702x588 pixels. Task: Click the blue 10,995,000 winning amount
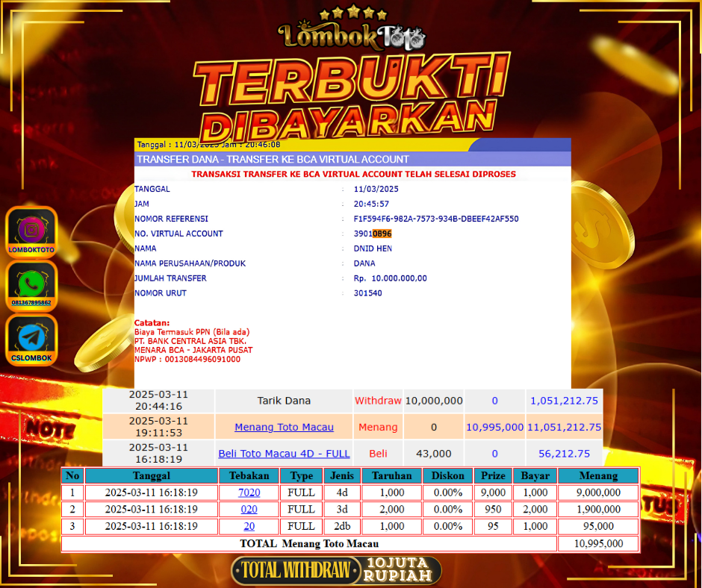click(x=494, y=428)
